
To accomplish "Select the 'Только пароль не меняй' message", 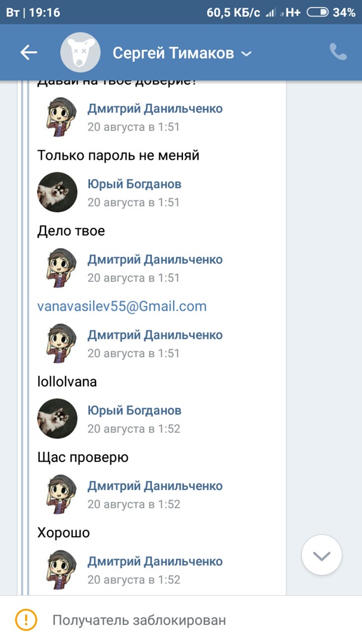I will pos(118,156).
